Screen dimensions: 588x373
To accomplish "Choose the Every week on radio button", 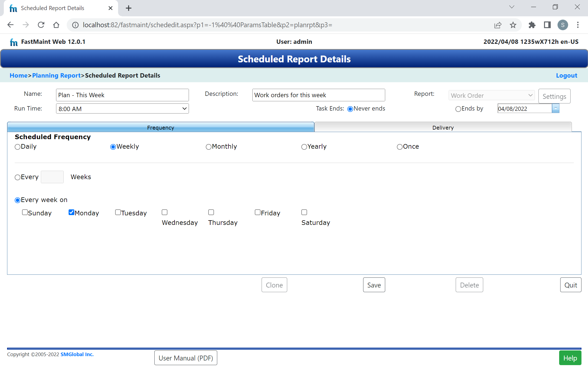I will pos(18,200).
